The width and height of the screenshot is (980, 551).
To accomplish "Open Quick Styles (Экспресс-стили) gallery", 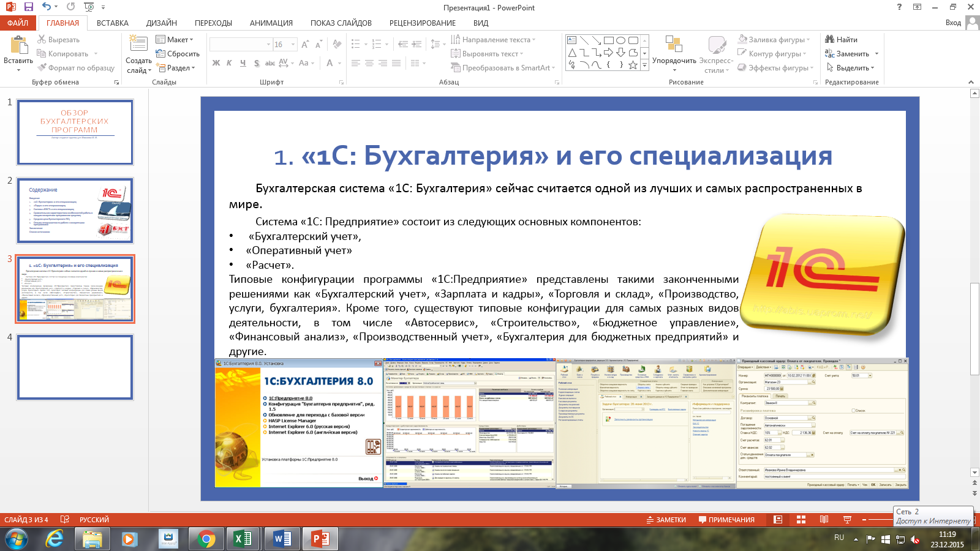I will tap(716, 55).
